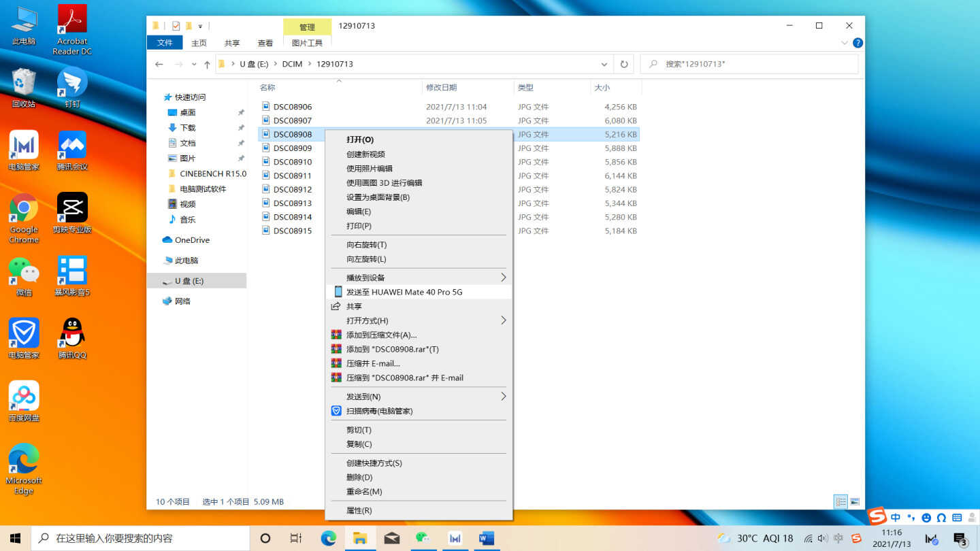Viewport: 980px width, 551px height.
Task: Choose 打开(O) in context menu
Action: (x=419, y=139)
